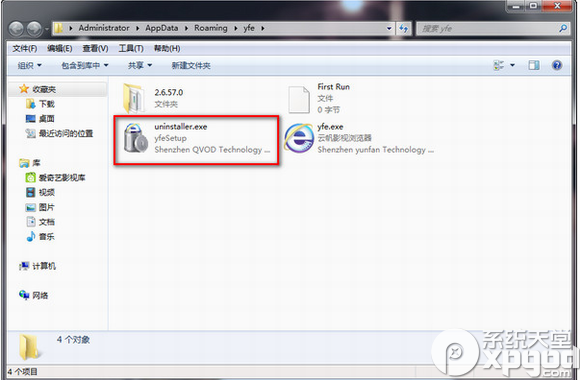Open the 组织 dropdown in the toolbar
The image size is (580, 380).
pos(30,65)
